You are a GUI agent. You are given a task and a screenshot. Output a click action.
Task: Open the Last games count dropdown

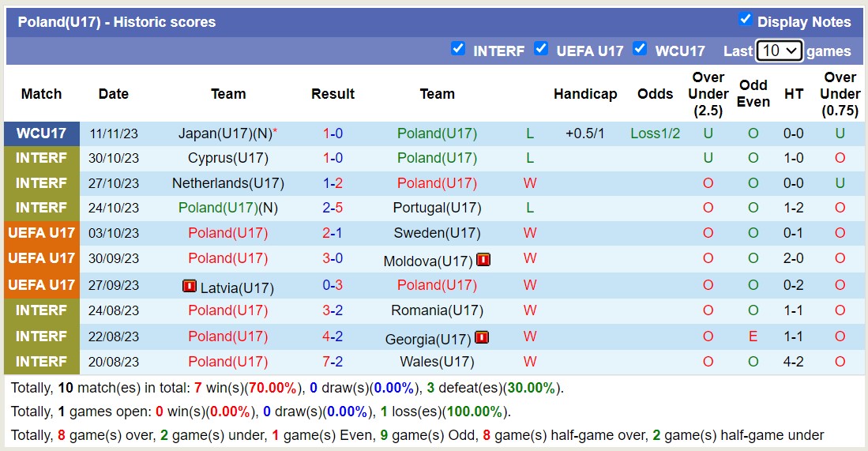(779, 51)
